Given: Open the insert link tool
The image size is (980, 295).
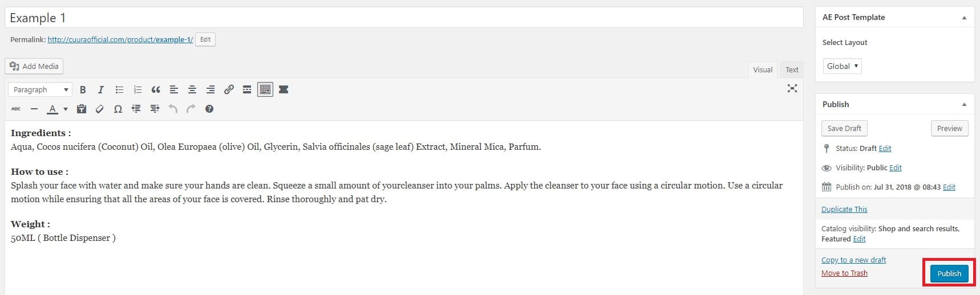Looking at the screenshot, I should pyautogui.click(x=229, y=89).
